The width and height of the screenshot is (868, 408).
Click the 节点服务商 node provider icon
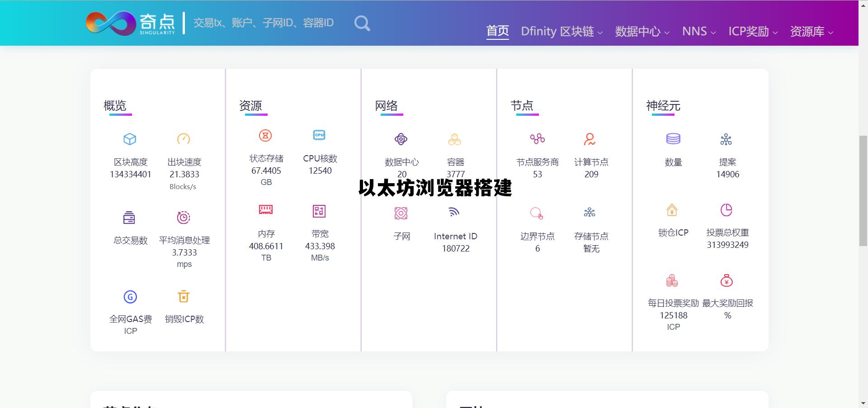coord(538,139)
